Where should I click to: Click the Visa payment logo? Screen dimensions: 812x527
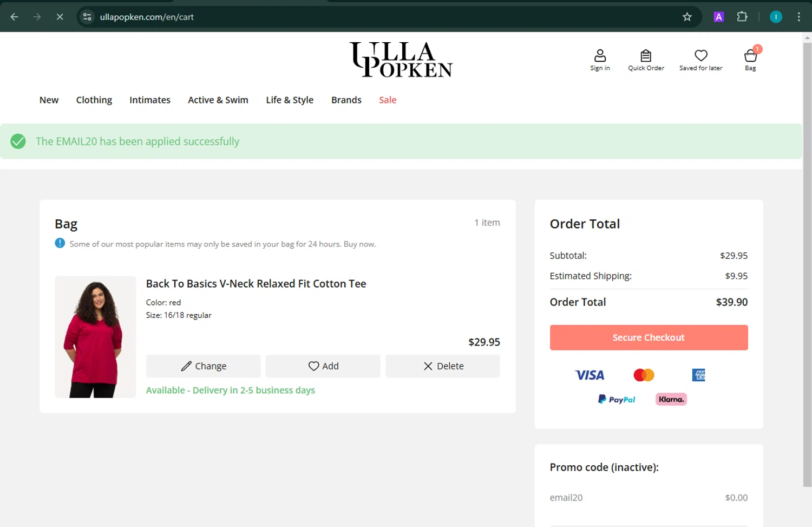590,375
